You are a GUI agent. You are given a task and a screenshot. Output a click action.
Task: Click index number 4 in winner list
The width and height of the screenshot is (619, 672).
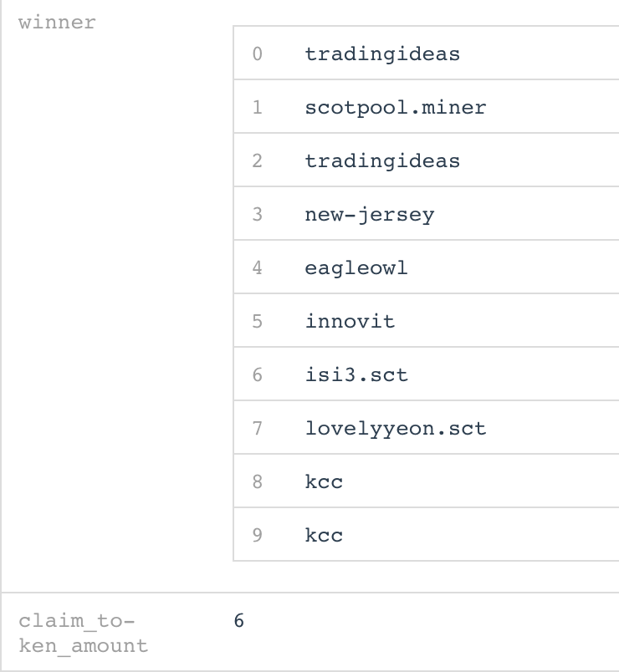257,267
